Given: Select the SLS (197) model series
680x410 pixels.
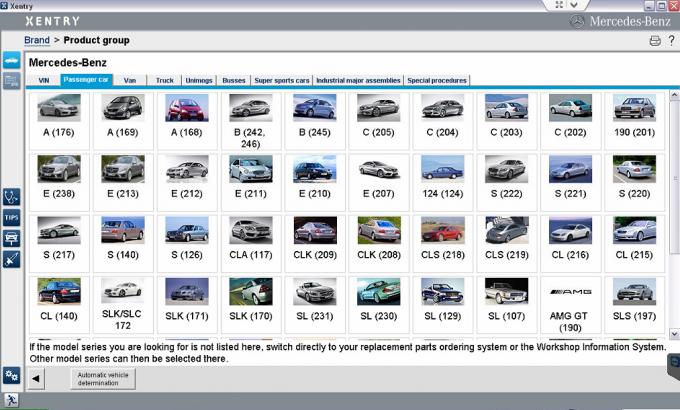Looking at the screenshot, I should click(634, 305).
